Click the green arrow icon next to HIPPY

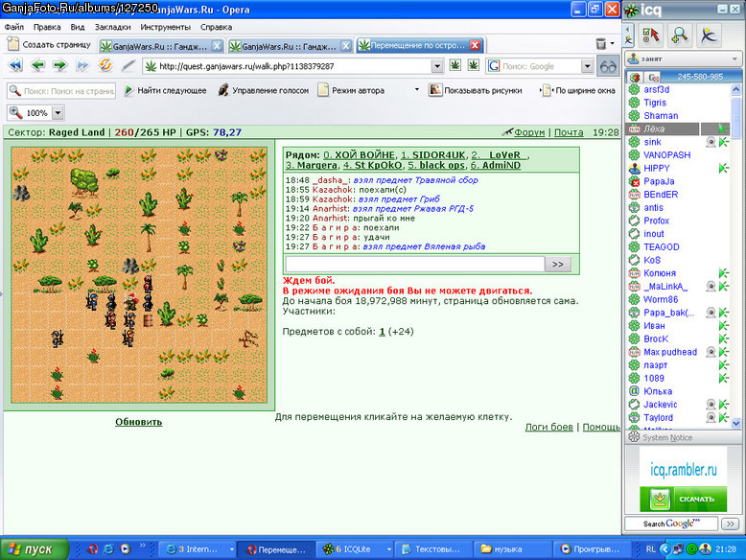[x=724, y=168]
